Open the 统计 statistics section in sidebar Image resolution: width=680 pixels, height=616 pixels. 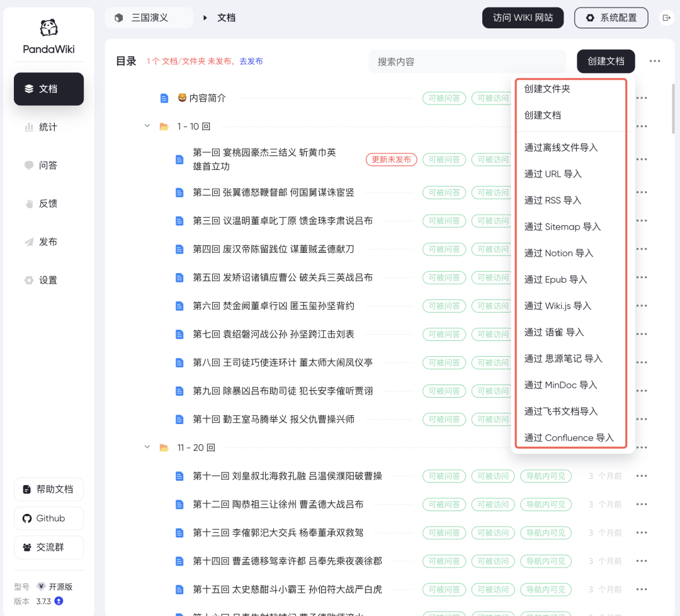coord(48,126)
